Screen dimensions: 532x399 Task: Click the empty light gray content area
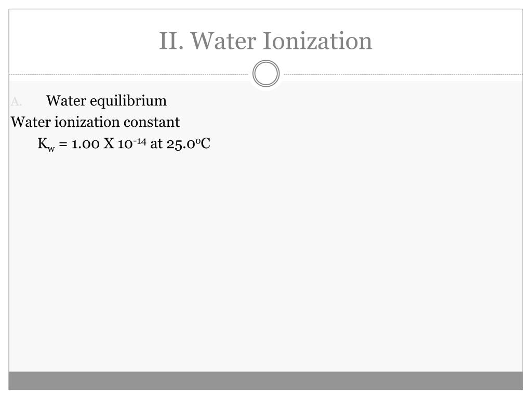click(x=265, y=258)
